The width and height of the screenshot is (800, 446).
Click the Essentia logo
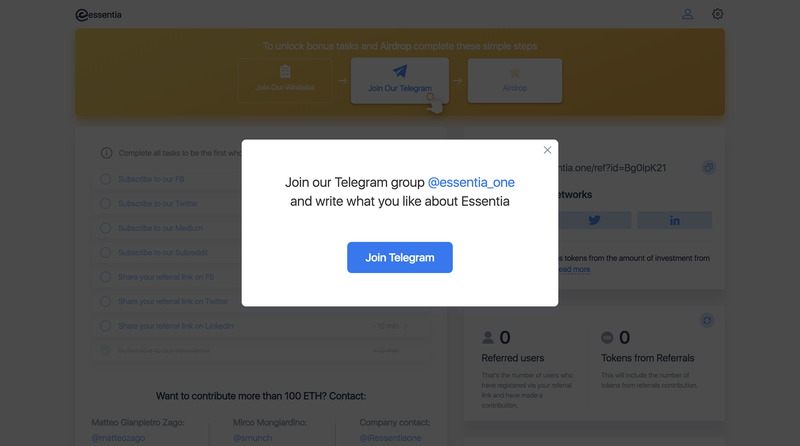click(x=98, y=15)
